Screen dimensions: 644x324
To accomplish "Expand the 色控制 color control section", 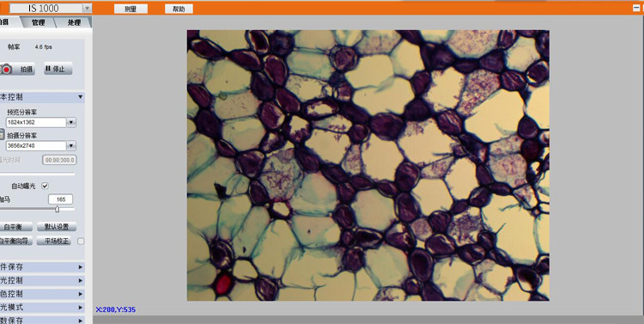I will (42, 294).
